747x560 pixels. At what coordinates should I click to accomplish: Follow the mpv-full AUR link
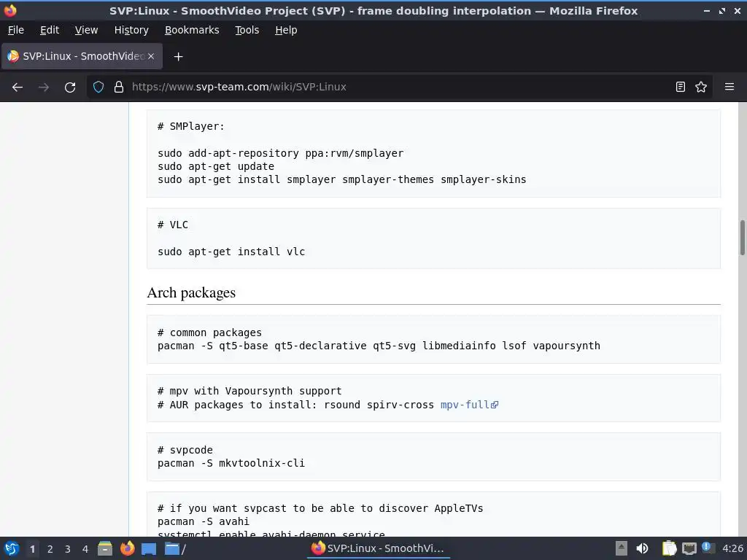pyautogui.click(x=469, y=405)
